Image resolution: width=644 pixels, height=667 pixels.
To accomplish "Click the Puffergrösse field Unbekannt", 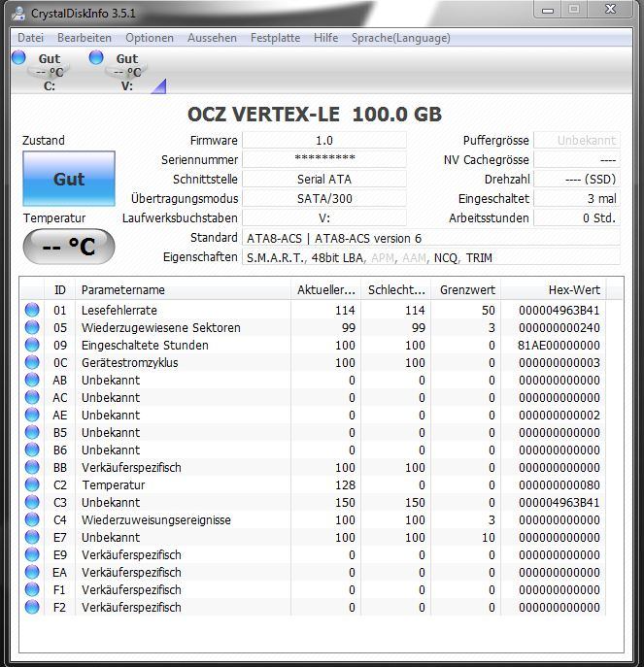I will 577,141.
